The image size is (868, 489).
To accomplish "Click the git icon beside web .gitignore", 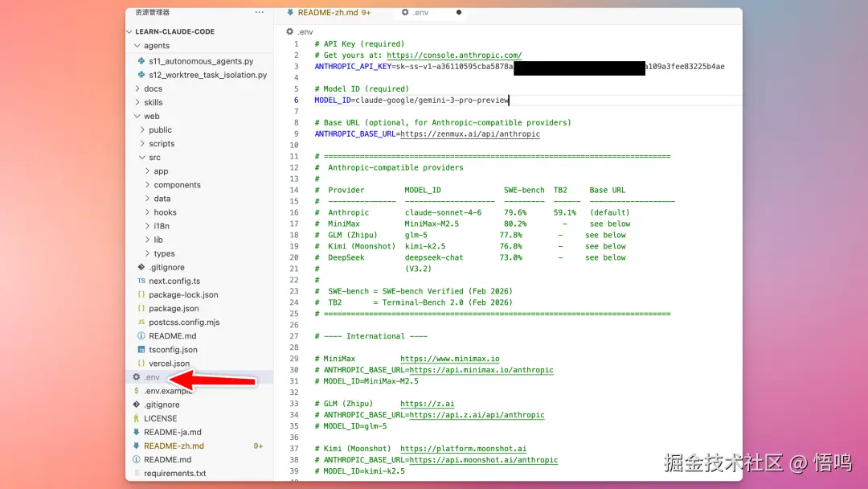I will (141, 267).
